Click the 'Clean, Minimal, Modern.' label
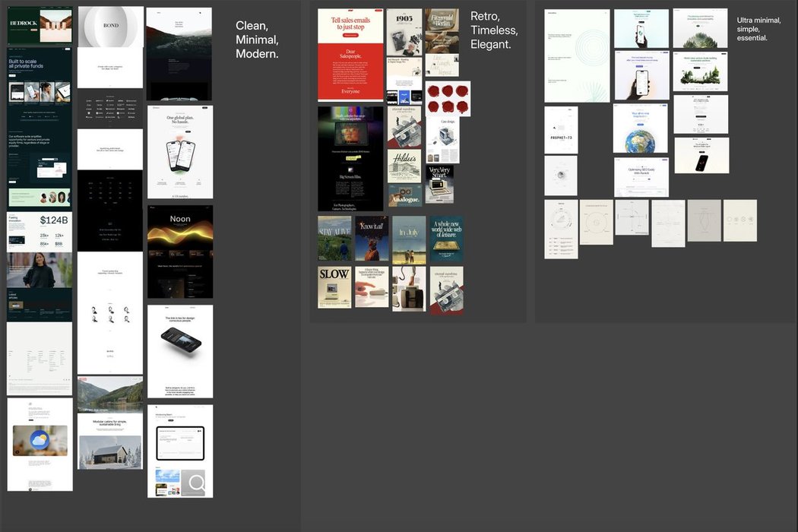 257,40
